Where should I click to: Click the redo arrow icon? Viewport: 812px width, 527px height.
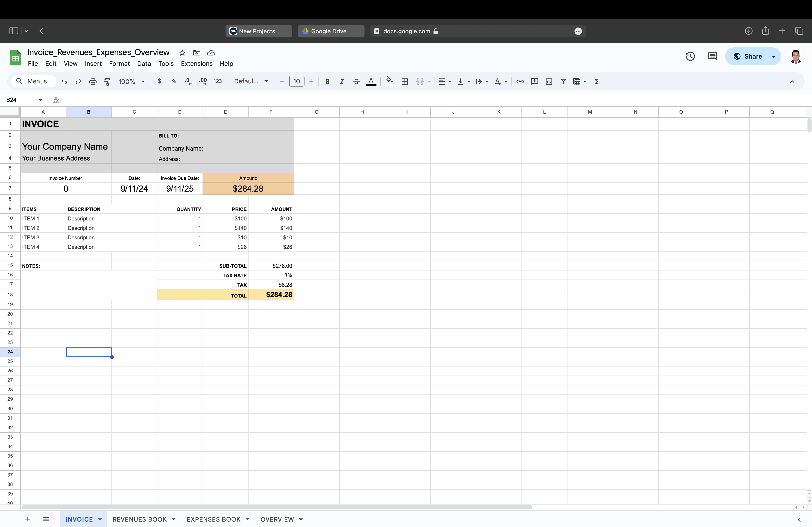78,81
